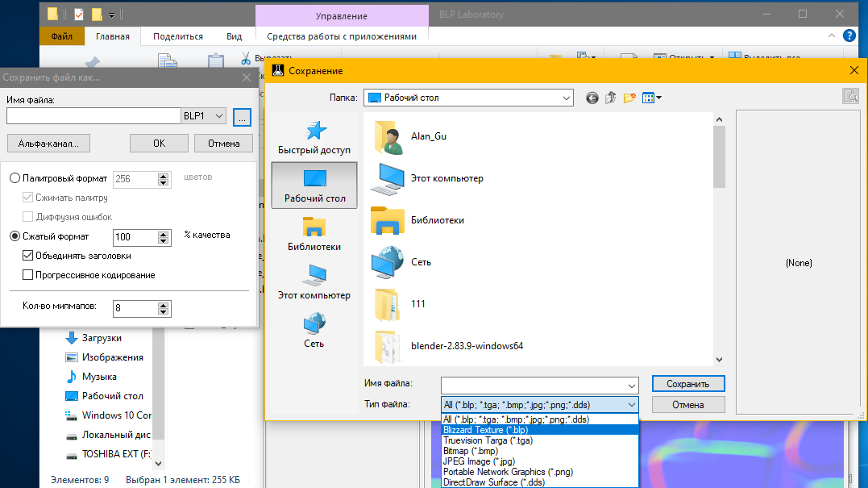Viewport: 868px width, 488px height.
Task: Open the Файл ribbon tab
Action: point(62,36)
